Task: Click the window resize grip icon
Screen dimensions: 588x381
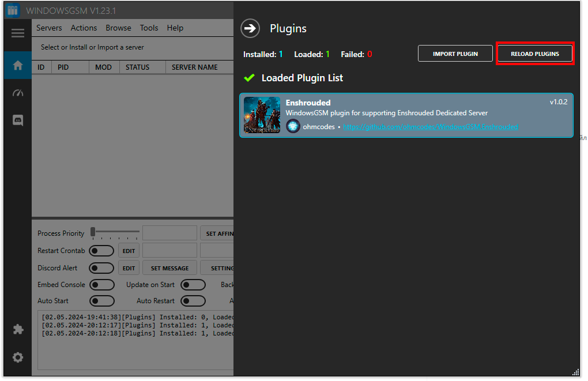Action: (576, 372)
